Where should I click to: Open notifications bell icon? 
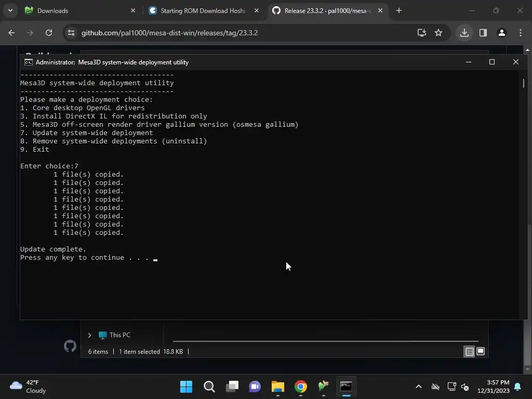(x=518, y=387)
